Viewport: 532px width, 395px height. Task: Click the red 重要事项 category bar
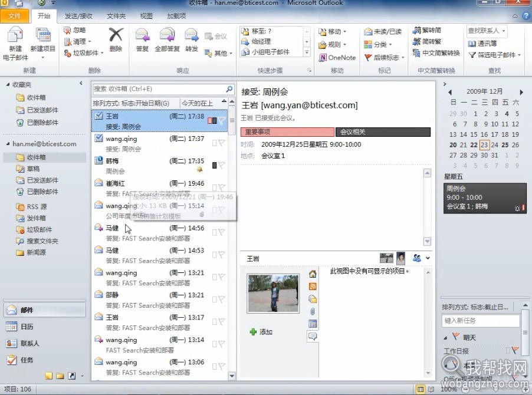(287, 132)
